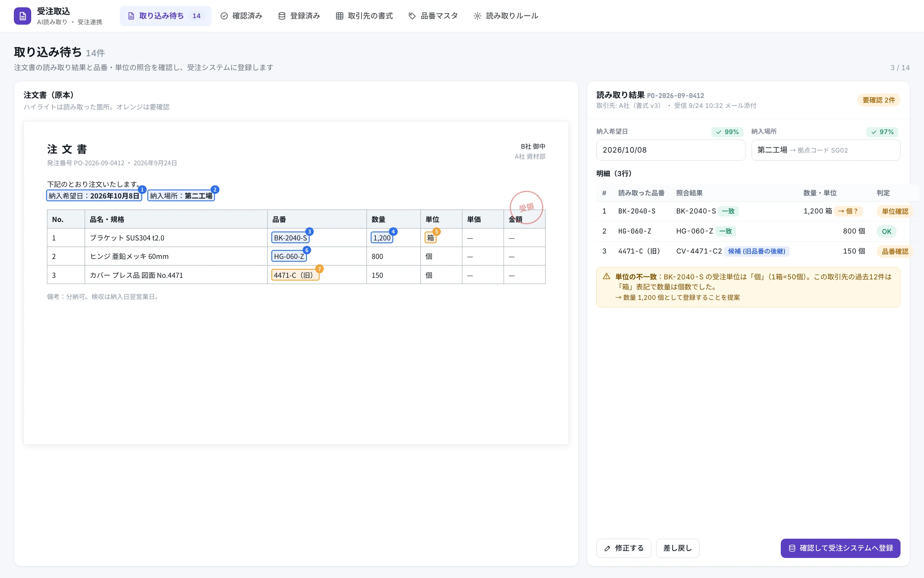Click the 3 / 14 page counter

[x=900, y=68]
